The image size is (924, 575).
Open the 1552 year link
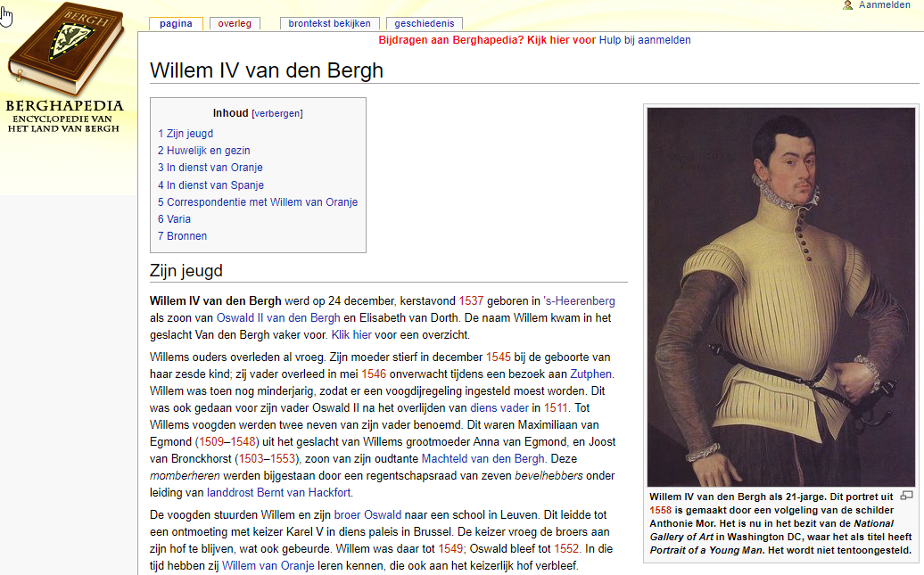566,550
